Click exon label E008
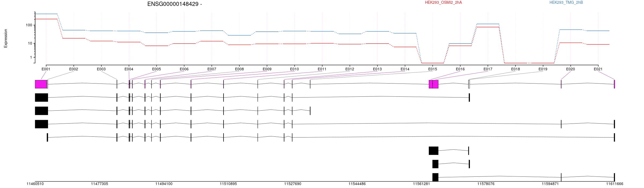 click(239, 69)
